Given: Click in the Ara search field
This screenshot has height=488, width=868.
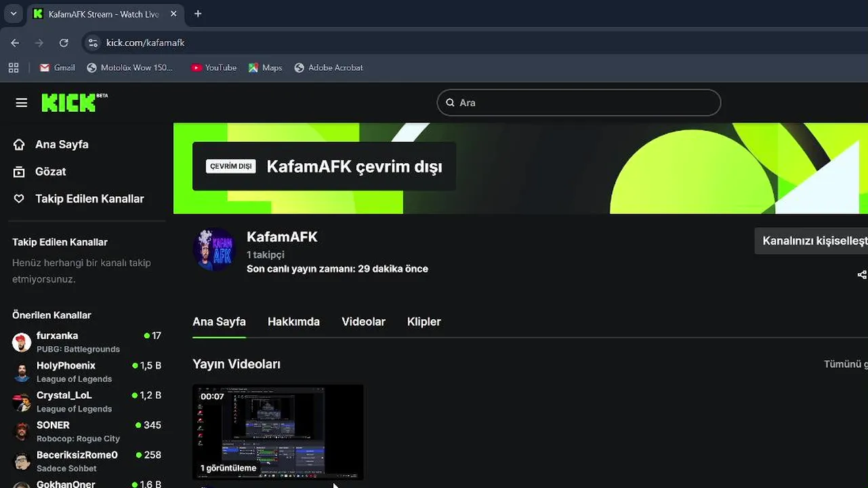Looking at the screenshot, I should pyautogui.click(x=579, y=103).
